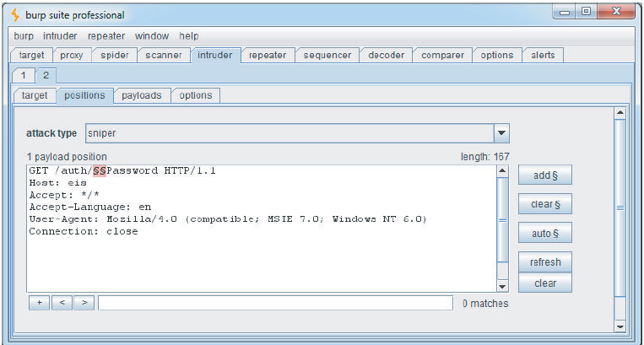Click the outer panel scrollbar thumb

point(620,208)
